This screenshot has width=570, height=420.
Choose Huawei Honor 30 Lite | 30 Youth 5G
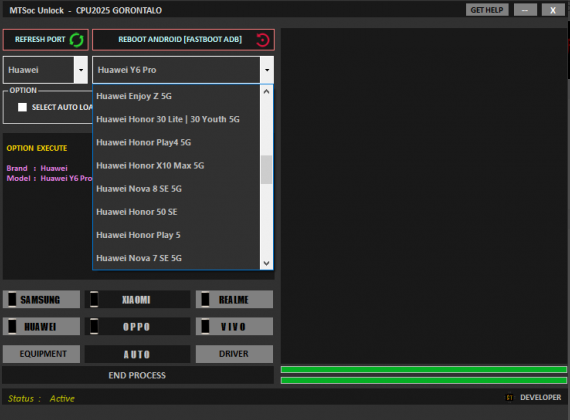point(176,119)
